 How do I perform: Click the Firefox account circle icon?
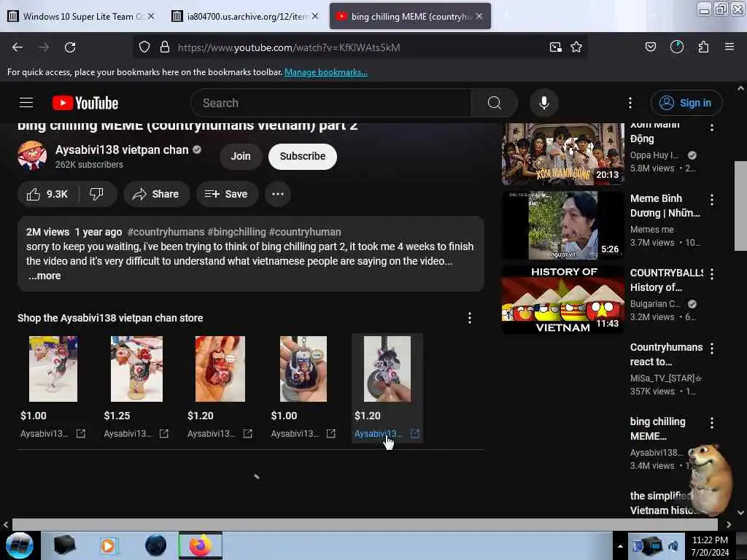[x=676, y=47]
